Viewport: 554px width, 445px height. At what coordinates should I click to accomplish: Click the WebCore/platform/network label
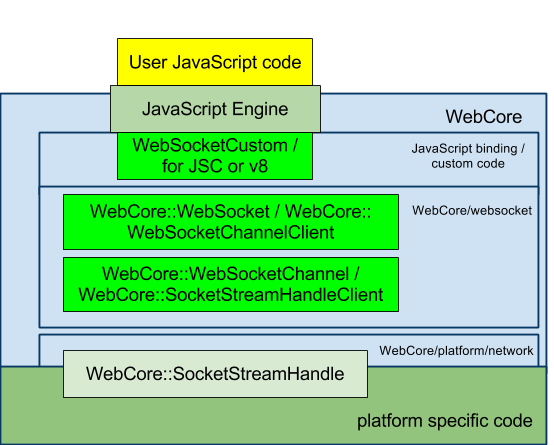[x=456, y=351]
